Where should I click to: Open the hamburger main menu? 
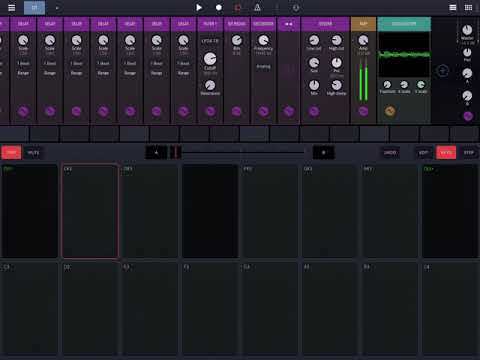pyautogui.click(x=11, y=7)
